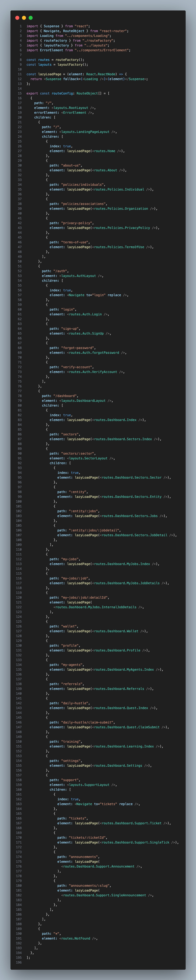Click the "training" path string
The height and width of the screenshot is (980, 196).
coord(71,742)
